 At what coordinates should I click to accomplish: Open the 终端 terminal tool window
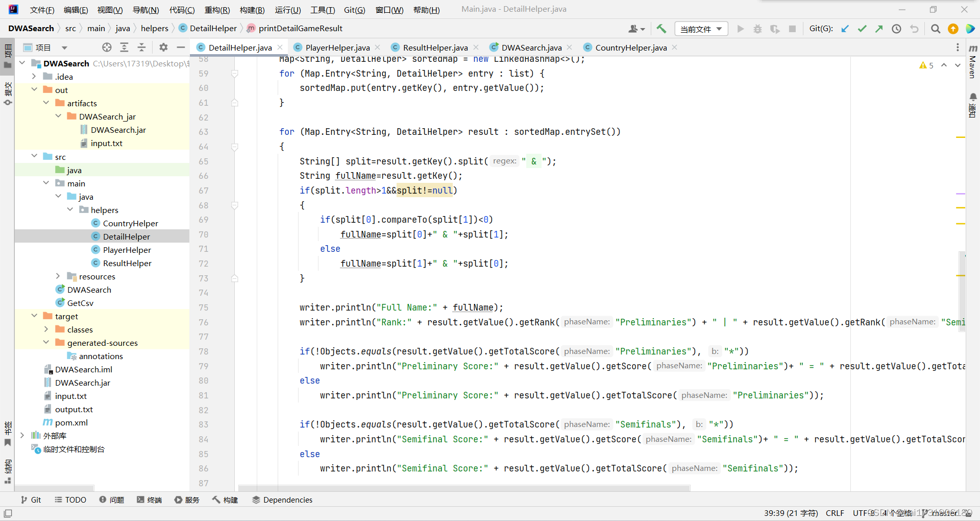click(x=149, y=500)
